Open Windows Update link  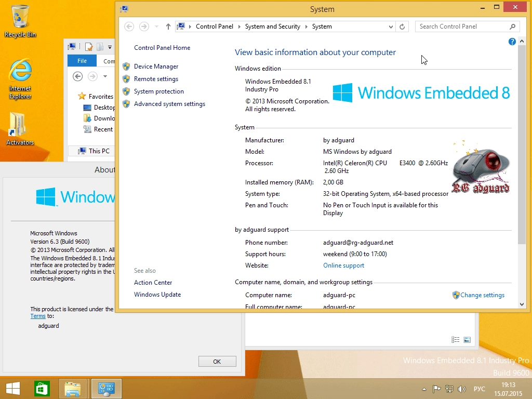[157, 295]
